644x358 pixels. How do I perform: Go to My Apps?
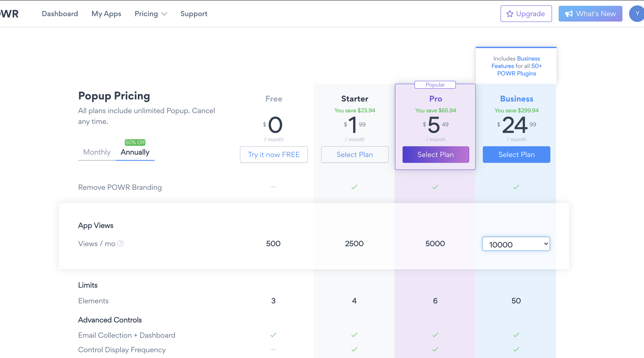pos(106,14)
